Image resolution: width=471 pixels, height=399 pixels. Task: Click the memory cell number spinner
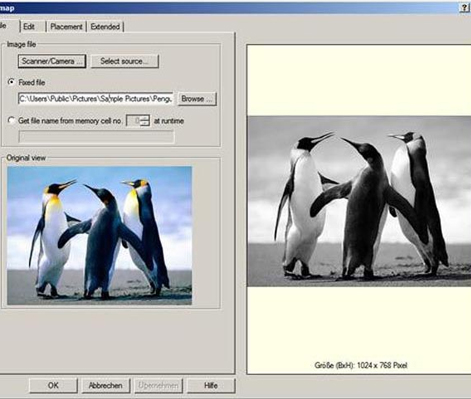(138, 121)
